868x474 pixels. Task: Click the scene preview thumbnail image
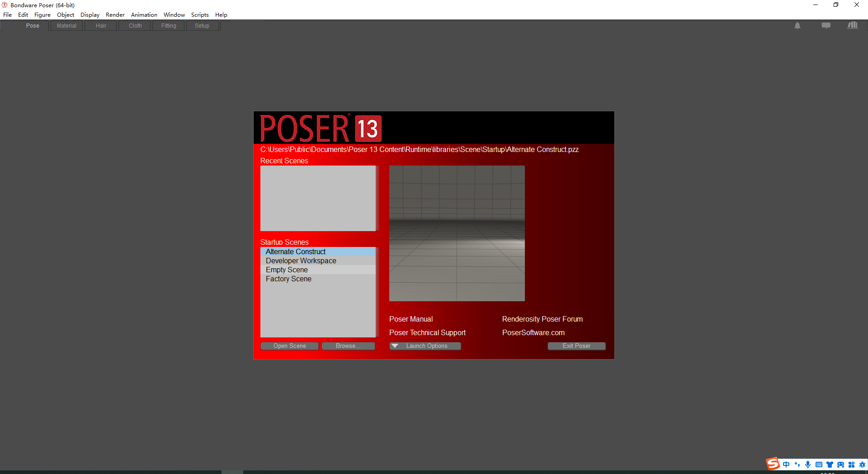click(x=457, y=233)
